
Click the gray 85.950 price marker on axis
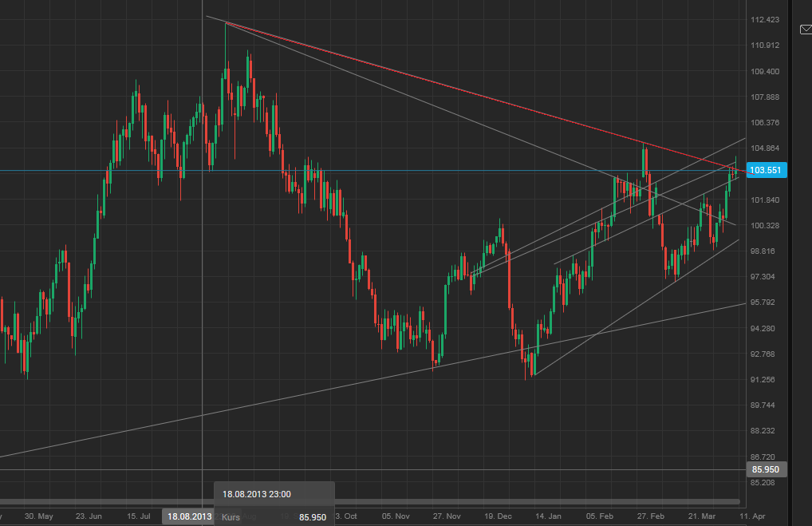pos(765,469)
